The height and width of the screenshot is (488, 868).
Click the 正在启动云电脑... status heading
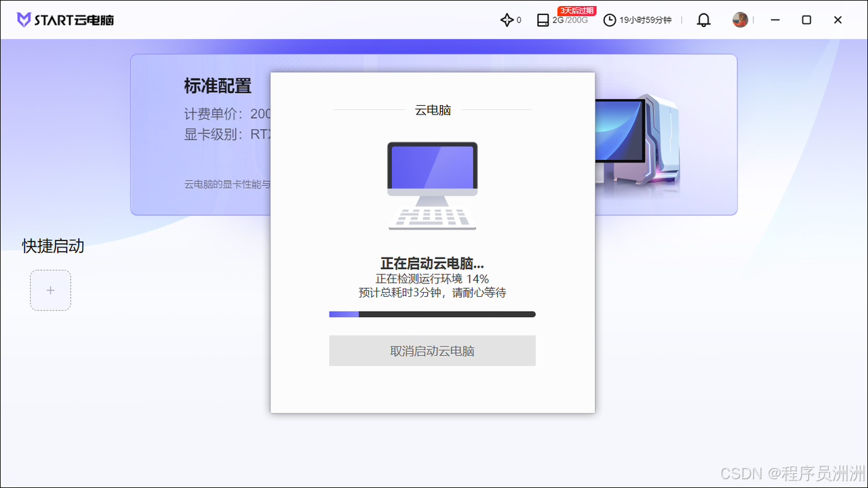[432, 264]
